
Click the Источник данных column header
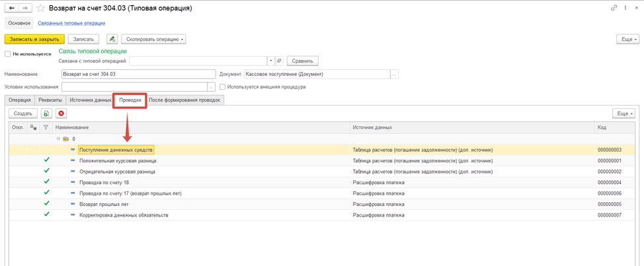click(x=472, y=128)
